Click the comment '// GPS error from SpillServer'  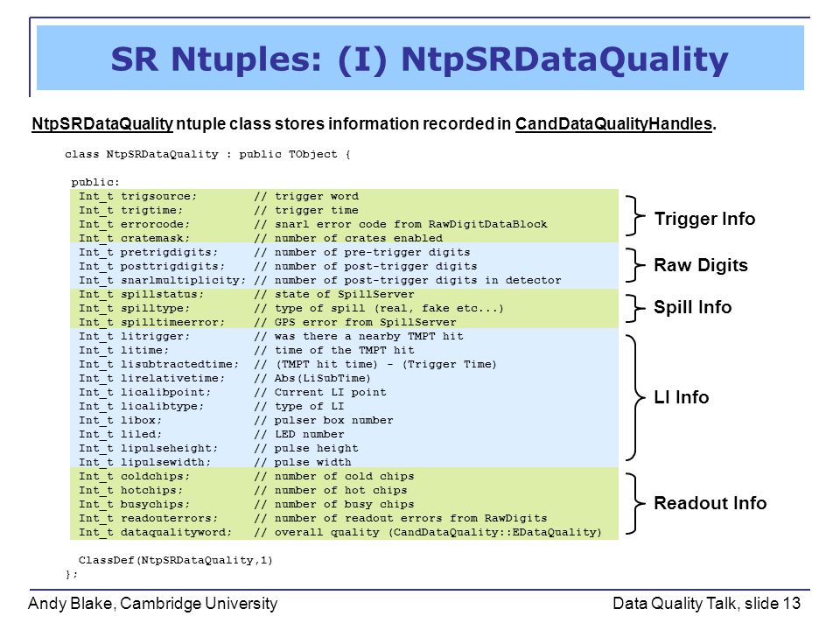(355, 322)
